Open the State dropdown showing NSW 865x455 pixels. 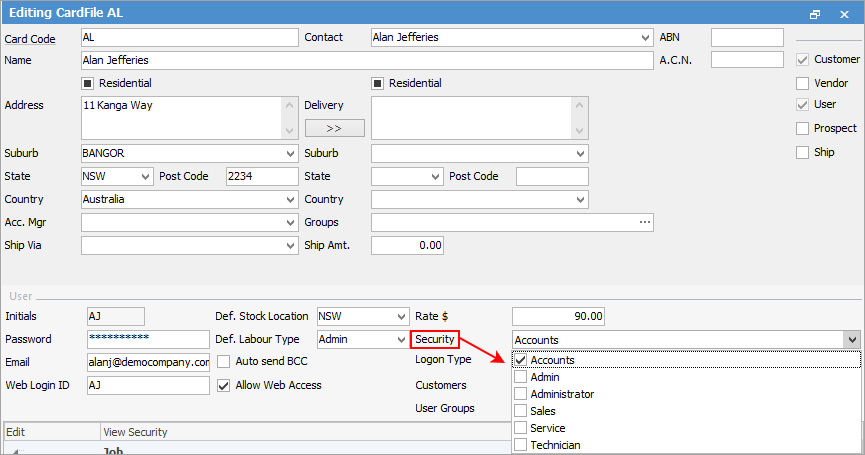coord(147,176)
